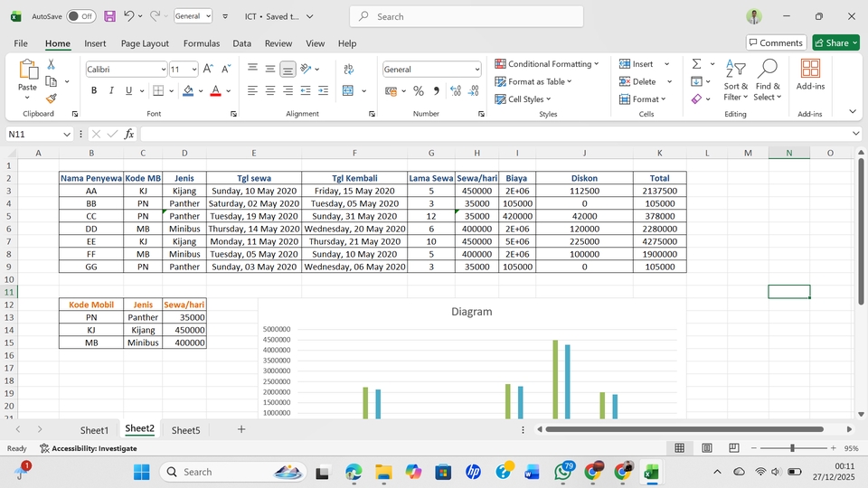
Task: Click the Merge & Center icon
Action: (x=348, y=90)
